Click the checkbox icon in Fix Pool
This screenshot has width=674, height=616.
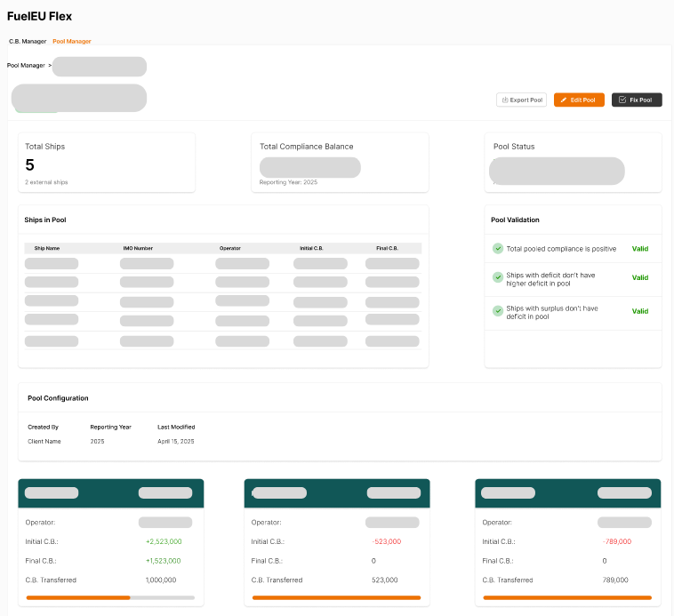pos(622,100)
